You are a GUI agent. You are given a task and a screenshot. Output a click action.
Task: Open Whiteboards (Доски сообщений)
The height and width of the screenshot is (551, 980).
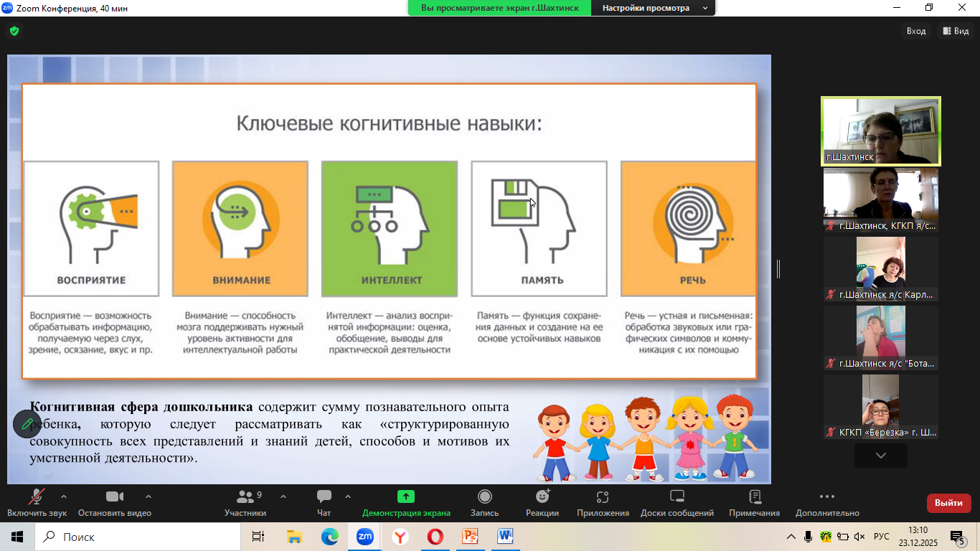(x=677, y=497)
